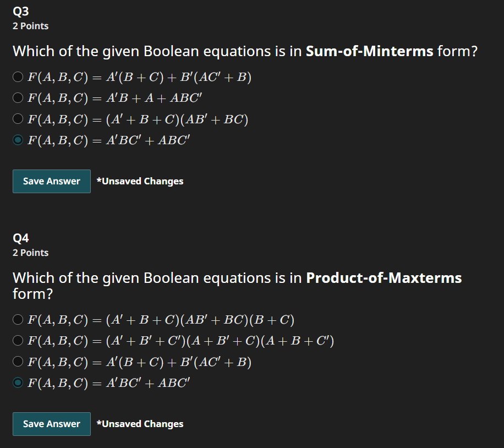The height and width of the screenshot is (448, 504).
Task: Select Q4 option A'(B+C)+B'(AC'+B)
Action: [17, 362]
